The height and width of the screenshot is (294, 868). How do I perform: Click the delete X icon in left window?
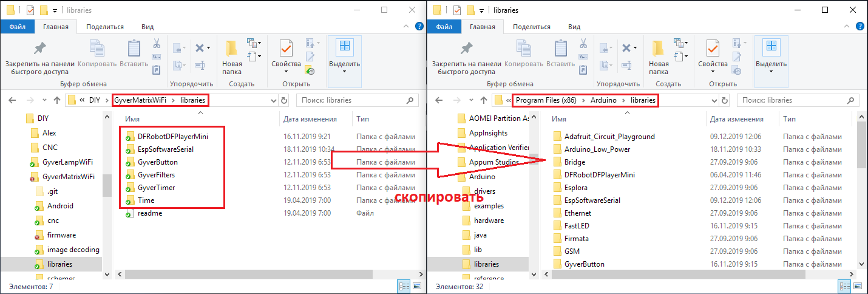point(199,48)
